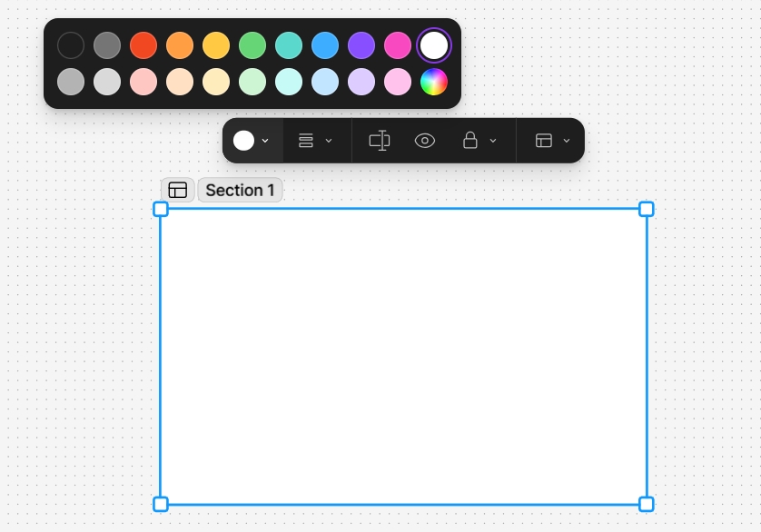
Task: Choose the light pink pastel swatch
Action: click(398, 82)
